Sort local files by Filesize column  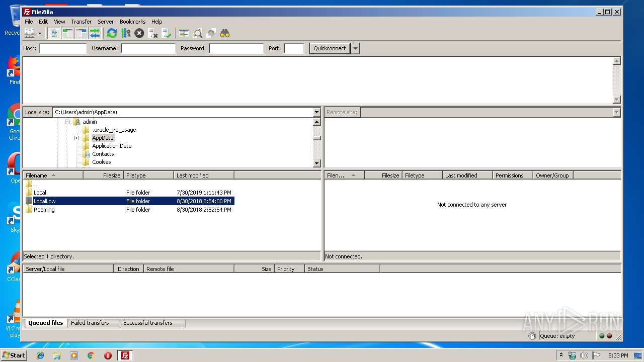[104, 175]
